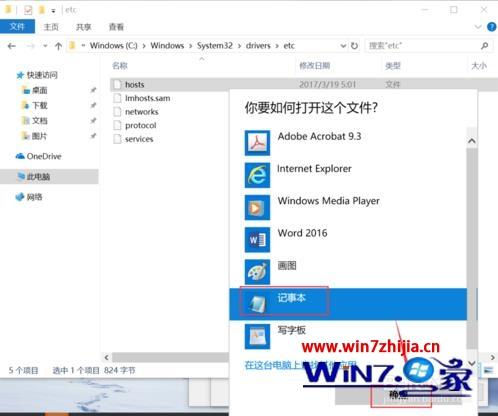The image size is (498, 416).
Task: Sort by 大小 column header
Action: (479, 66)
